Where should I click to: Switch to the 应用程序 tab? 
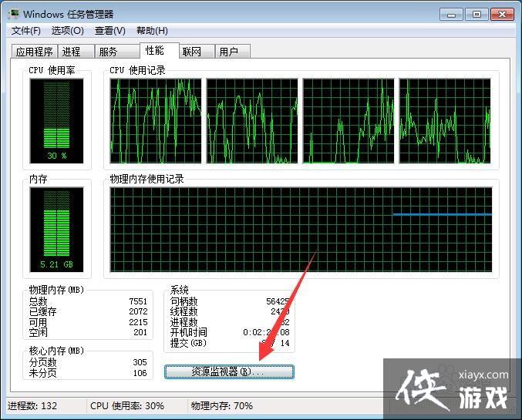click(34, 52)
